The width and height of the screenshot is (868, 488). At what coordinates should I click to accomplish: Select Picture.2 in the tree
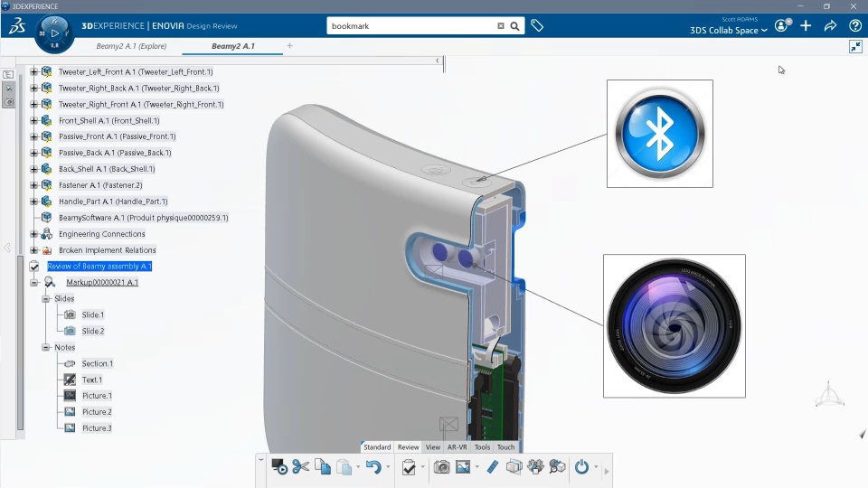coord(97,412)
